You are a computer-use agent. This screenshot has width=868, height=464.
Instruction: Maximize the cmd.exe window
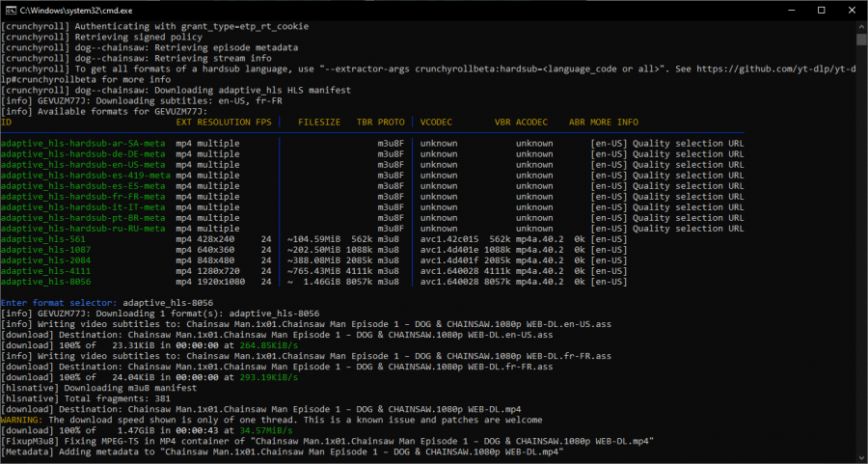coord(822,10)
